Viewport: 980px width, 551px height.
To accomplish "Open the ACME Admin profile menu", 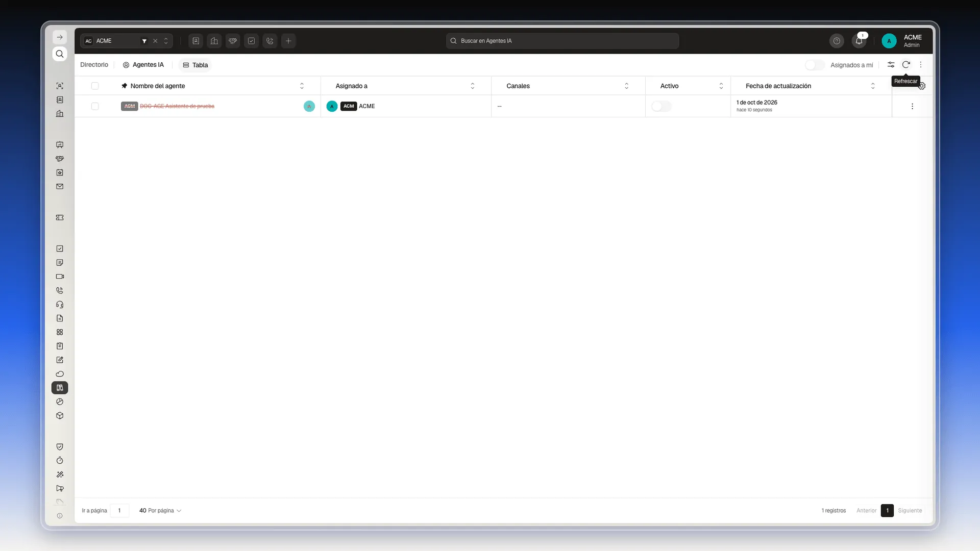I will click(x=902, y=41).
